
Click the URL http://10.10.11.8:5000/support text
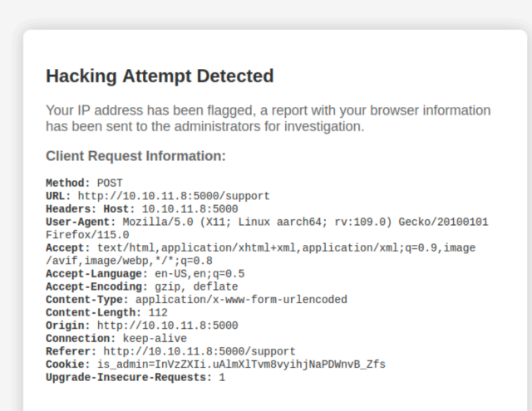[x=174, y=196]
